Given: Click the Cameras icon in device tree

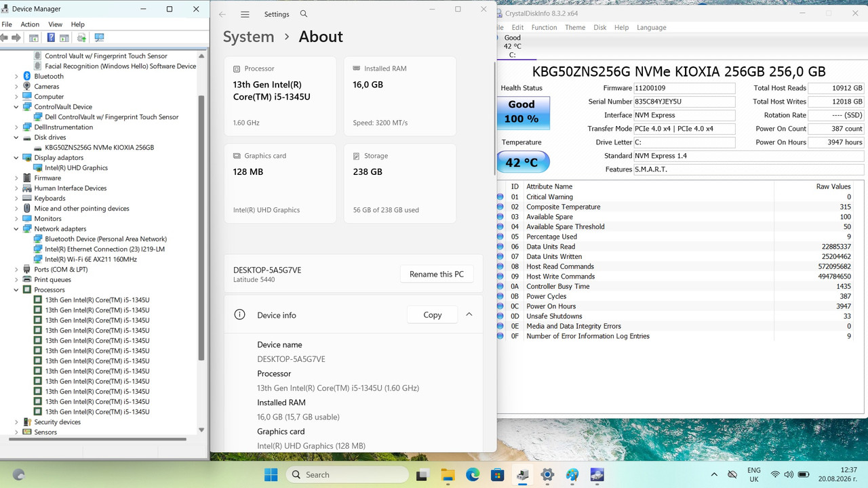Looking at the screenshot, I should tap(27, 86).
